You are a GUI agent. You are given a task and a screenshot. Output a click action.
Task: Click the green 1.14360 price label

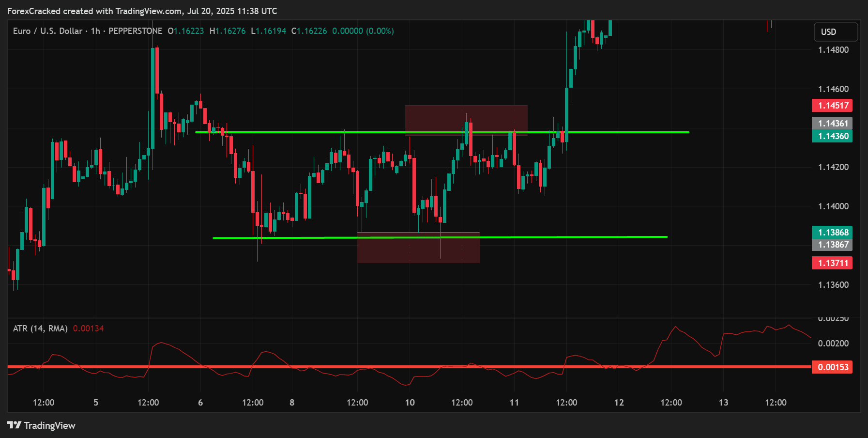coord(832,136)
